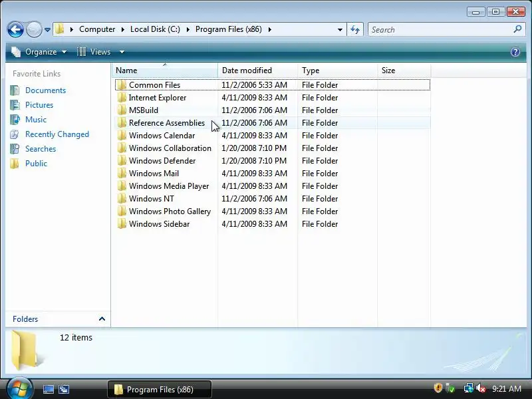The height and width of the screenshot is (399, 532).
Task: Click the Recently Changed icon in sidebar
Action: [15, 134]
